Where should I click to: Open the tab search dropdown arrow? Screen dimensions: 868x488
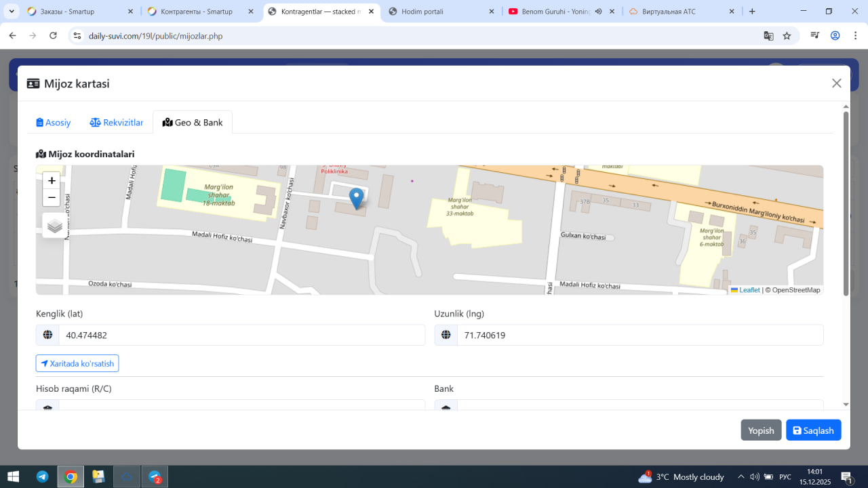12,12
